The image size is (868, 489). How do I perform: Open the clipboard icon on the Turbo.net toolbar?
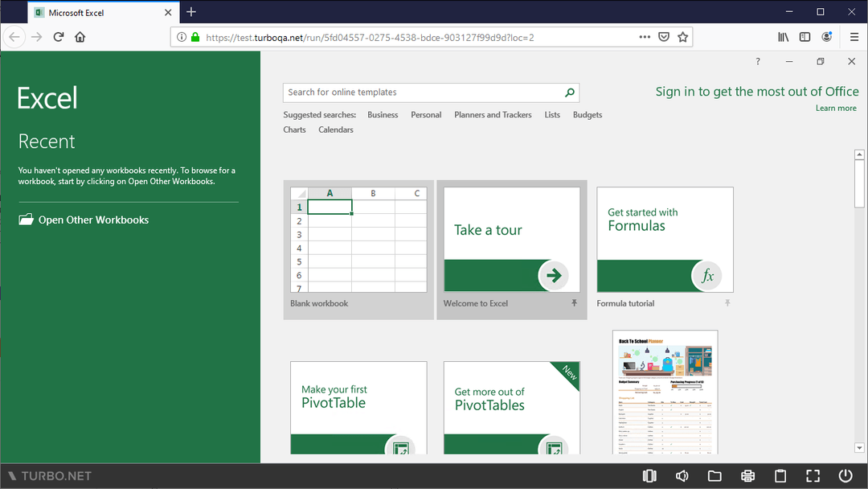point(780,475)
